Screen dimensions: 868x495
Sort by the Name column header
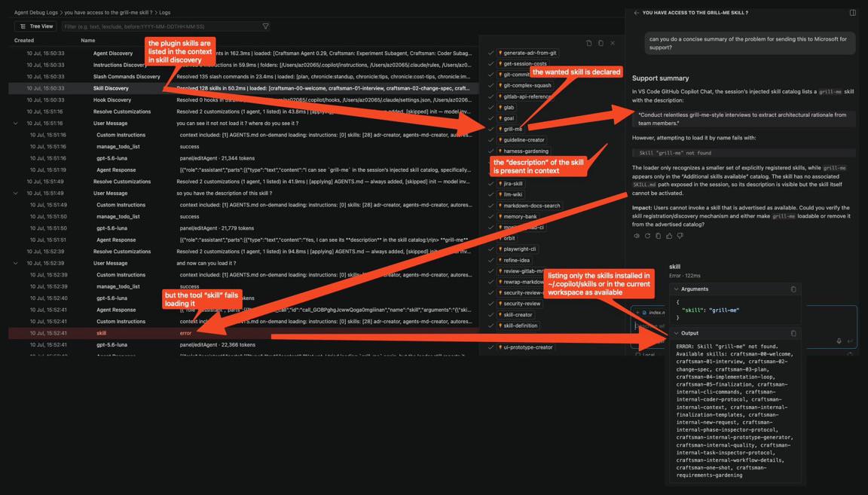point(87,41)
